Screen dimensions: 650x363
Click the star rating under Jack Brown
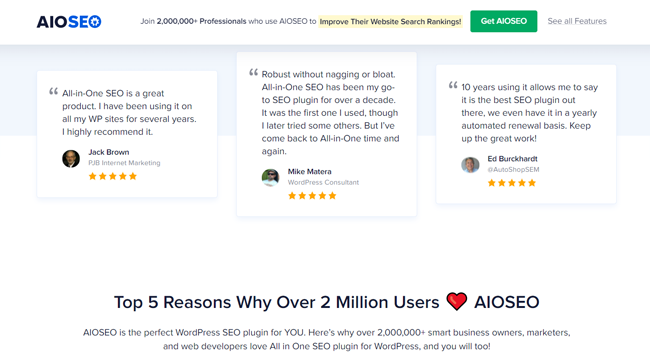pyautogui.click(x=112, y=177)
